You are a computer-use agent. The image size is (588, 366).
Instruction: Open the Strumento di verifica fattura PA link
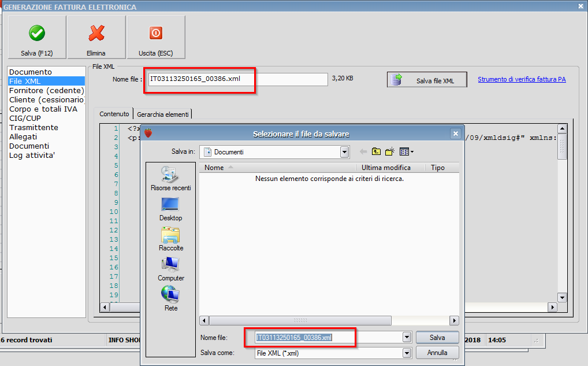click(522, 79)
